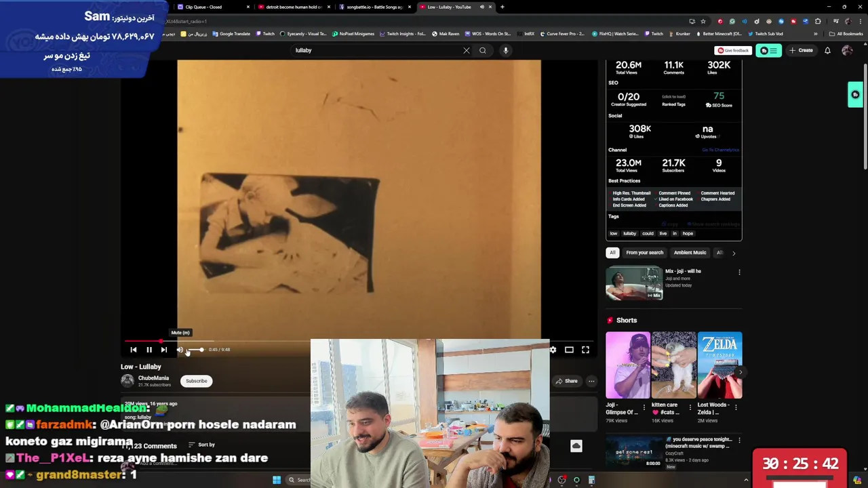Open a new browser tab
The width and height of the screenshot is (868, 488).
coord(502,7)
